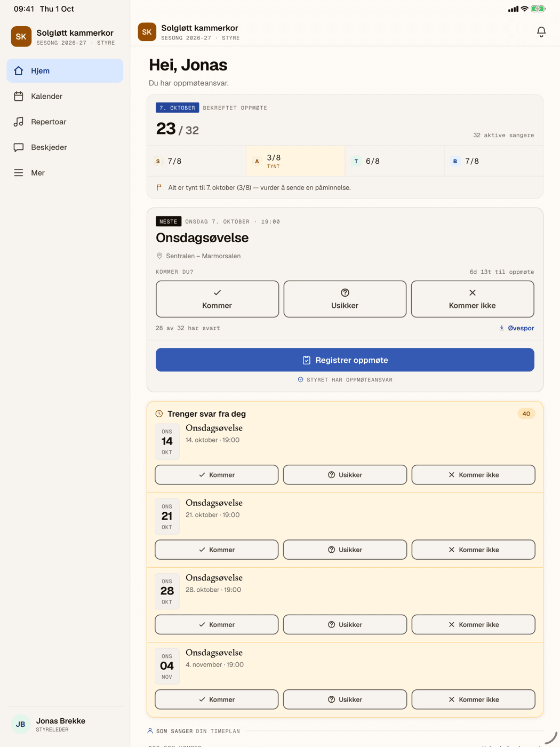Open the alto 3/8 TYNT attendance cell
The image size is (560, 747).
295,161
